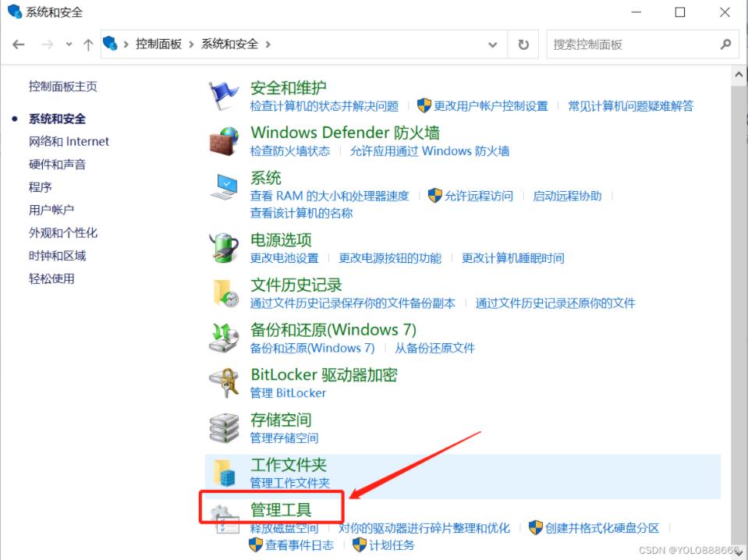Go up one level with up arrow

click(x=88, y=44)
